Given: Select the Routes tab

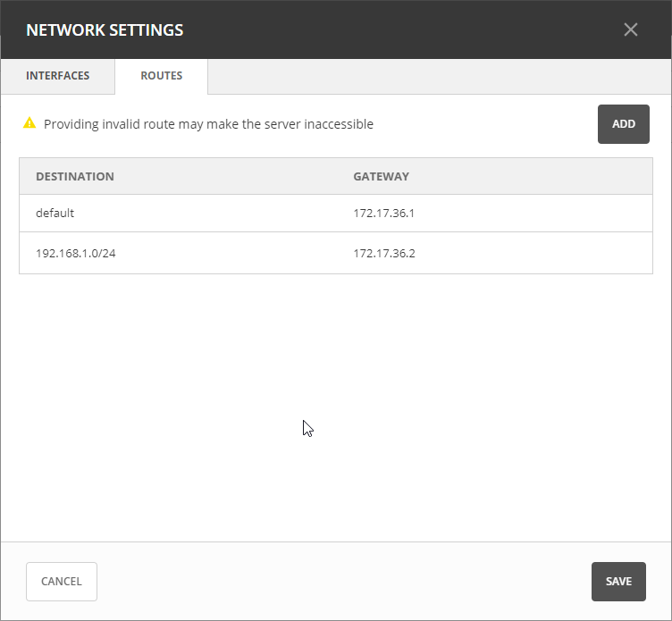Looking at the screenshot, I should click(161, 76).
